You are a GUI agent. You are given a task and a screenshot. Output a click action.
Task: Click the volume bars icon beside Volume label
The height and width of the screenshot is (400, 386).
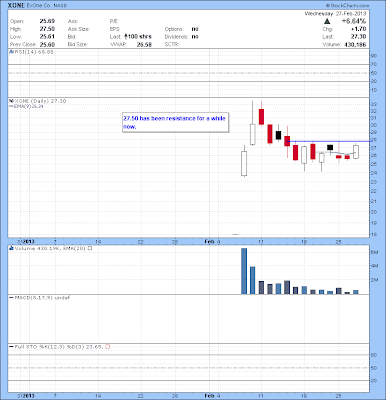tap(11, 248)
